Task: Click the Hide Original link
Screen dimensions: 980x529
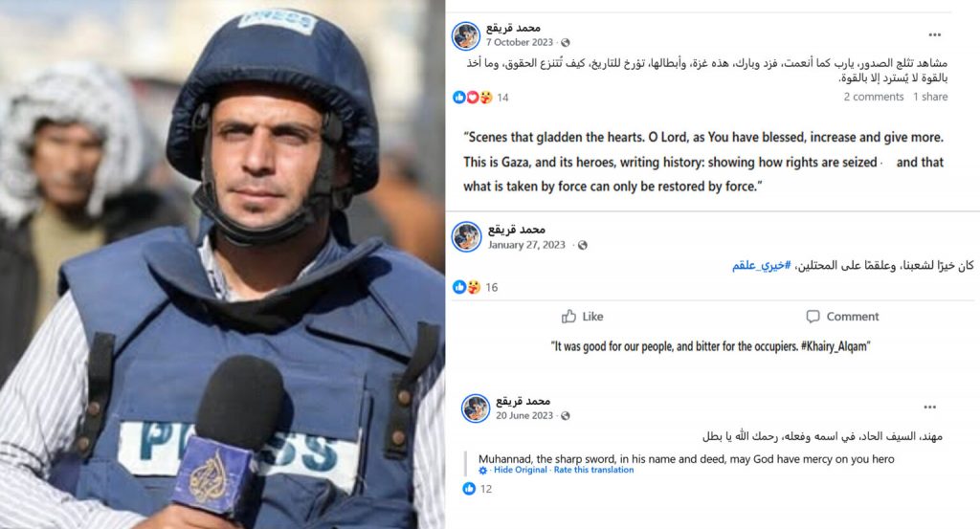Action: tap(520, 470)
